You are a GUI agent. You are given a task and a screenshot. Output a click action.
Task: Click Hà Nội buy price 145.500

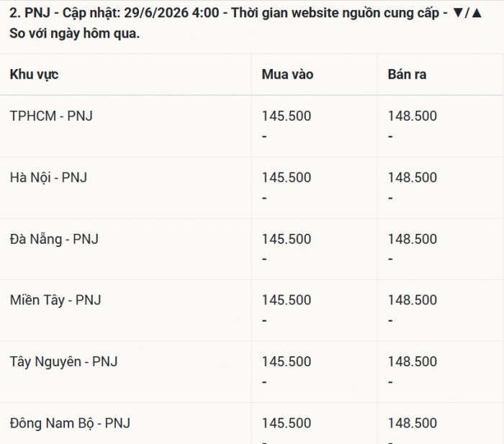coord(287,178)
